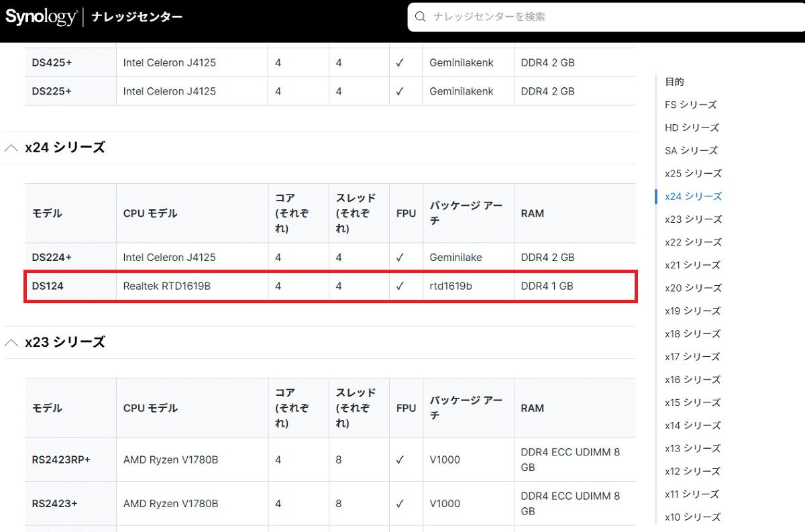Select x10 シリーズ sidebar entry
805x532 pixels.
[x=692, y=517]
